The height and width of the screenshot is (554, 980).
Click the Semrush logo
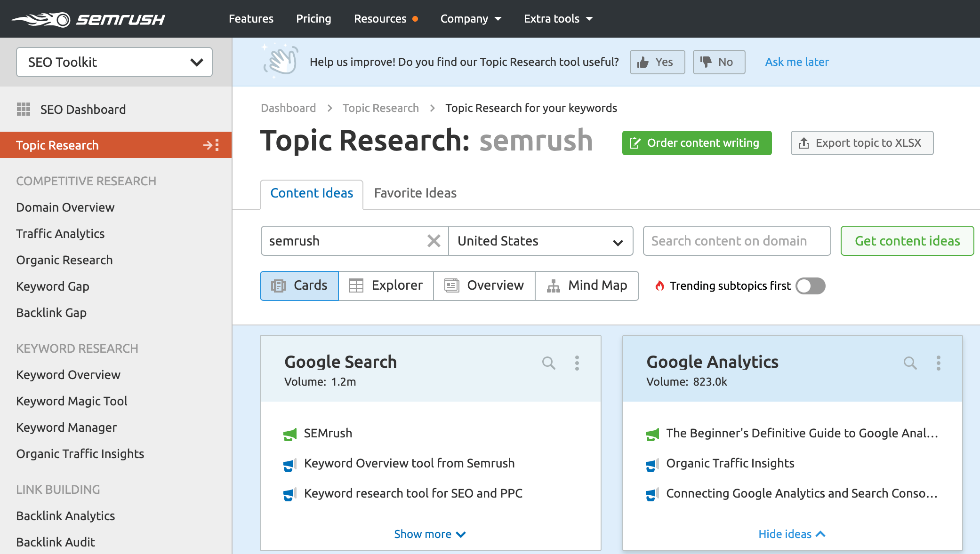[x=88, y=19]
